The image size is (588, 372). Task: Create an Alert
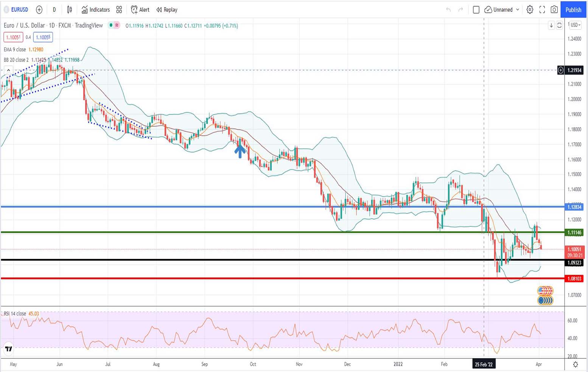point(140,10)
